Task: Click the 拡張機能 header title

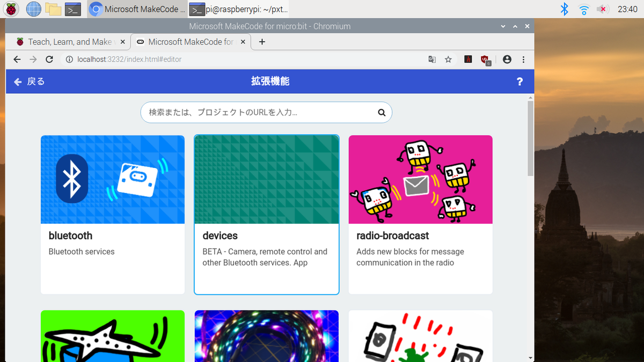Action: coord(270,82)
